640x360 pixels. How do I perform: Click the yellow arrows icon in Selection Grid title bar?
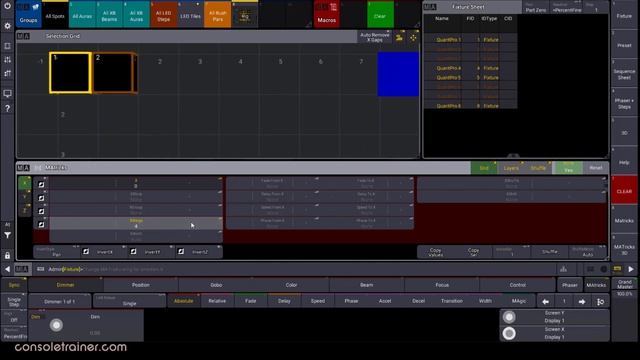[413, 37]
